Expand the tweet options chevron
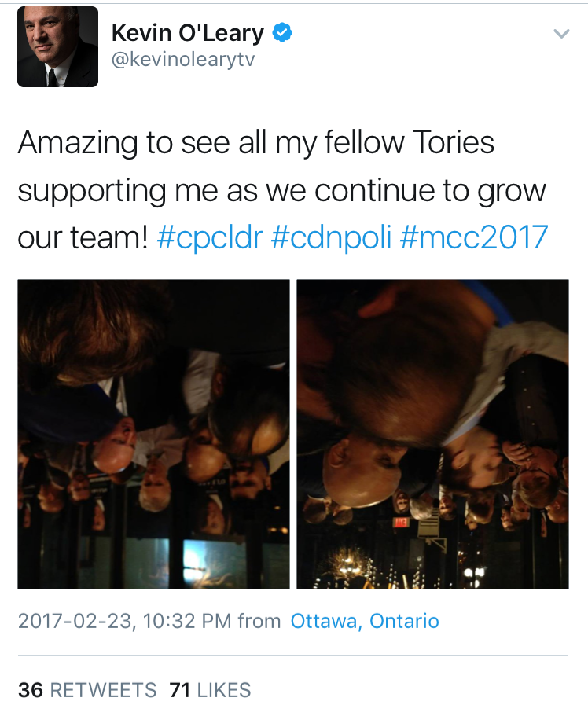Image resolution: width=588 pixels, height=716 pixels. click(x=561, y=33)
